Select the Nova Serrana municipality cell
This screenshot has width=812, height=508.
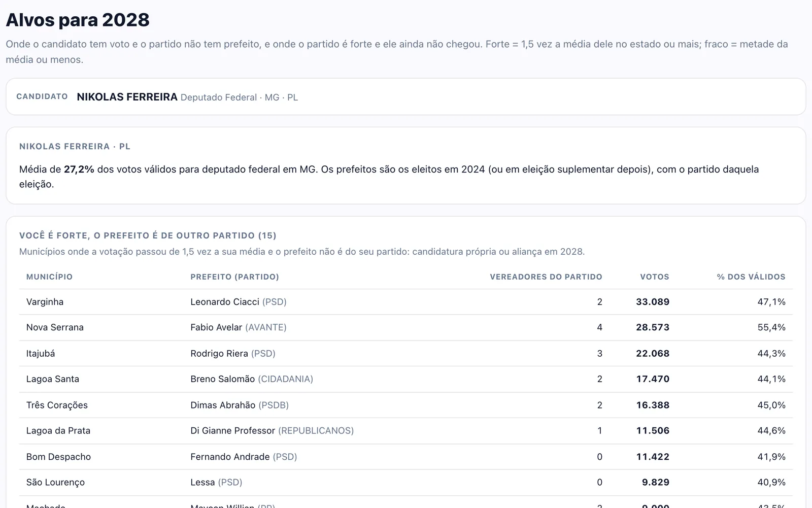[55, 327]
